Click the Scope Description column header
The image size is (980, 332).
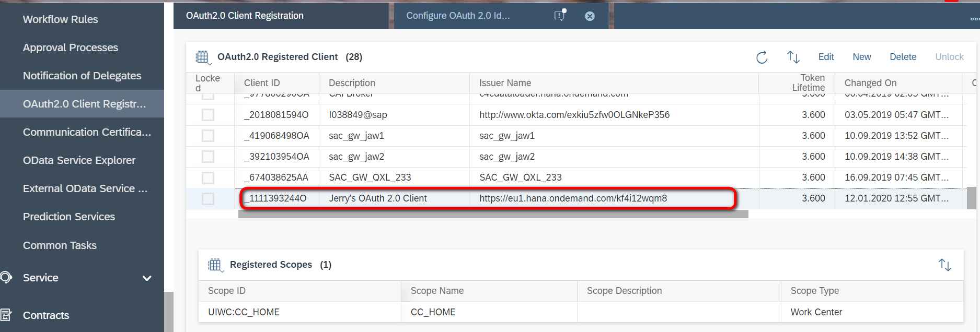679,291
